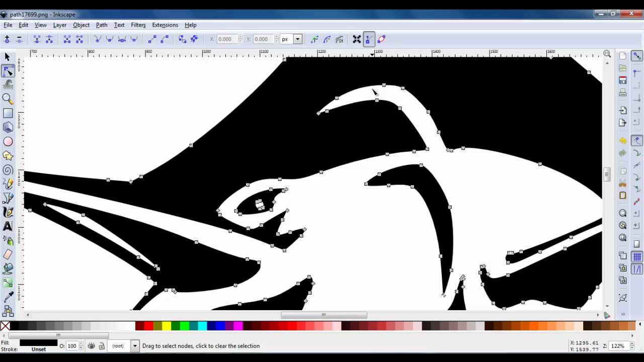
Task: Click the Save document icon
Action: [623, 80]
